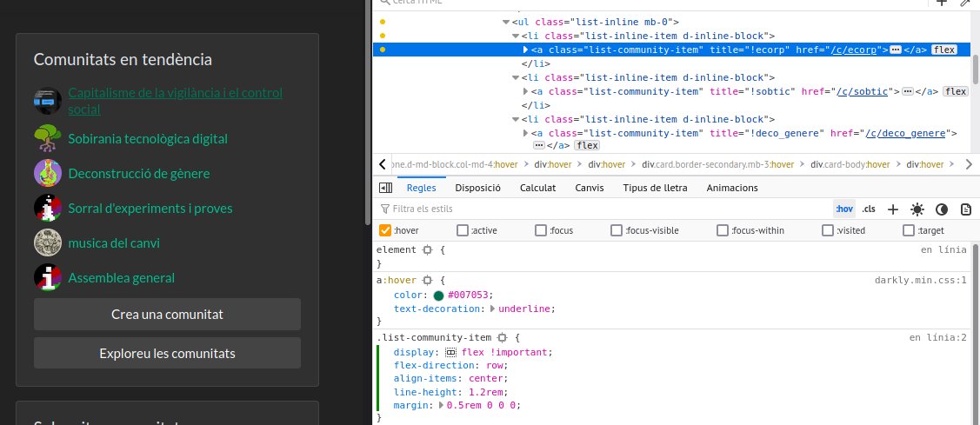This screenshot has height=425, width=980.
Task: Switch to the Disposició tab
Action: pyautogui.click(x=478, y=188)
